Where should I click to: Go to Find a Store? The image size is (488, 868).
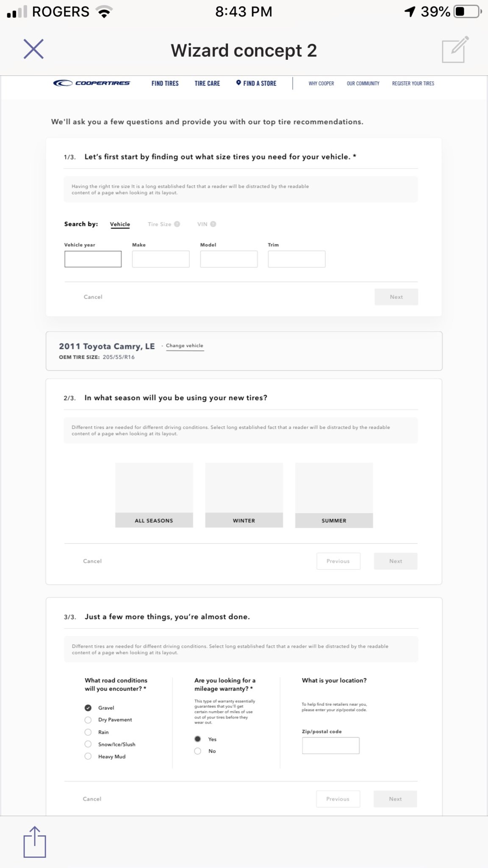point(256,83)
